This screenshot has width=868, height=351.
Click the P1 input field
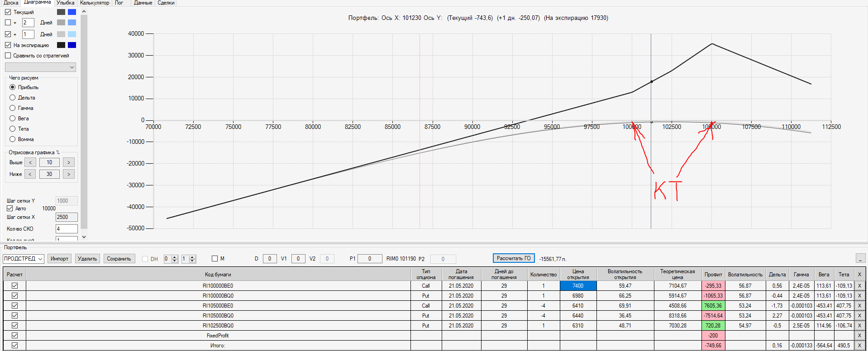point(370,259)
